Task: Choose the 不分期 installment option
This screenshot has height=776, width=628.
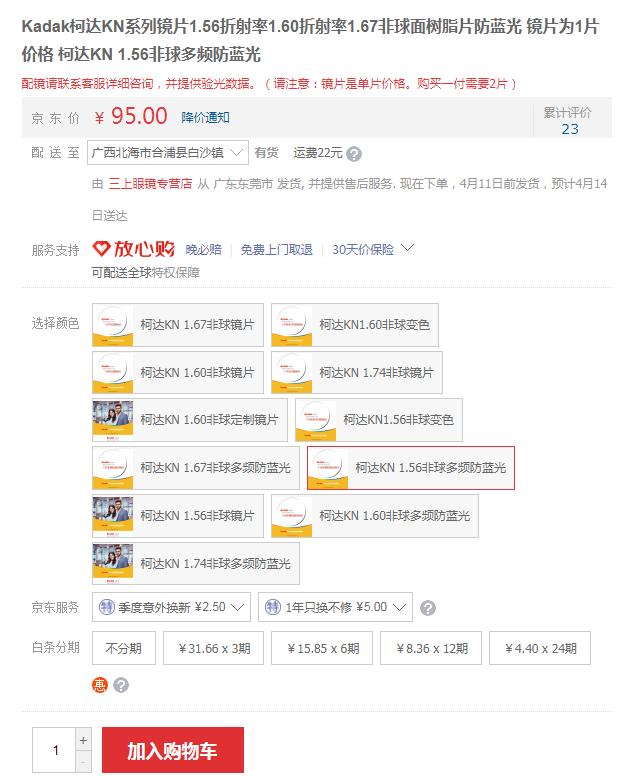Action: (x=124, y=648)
